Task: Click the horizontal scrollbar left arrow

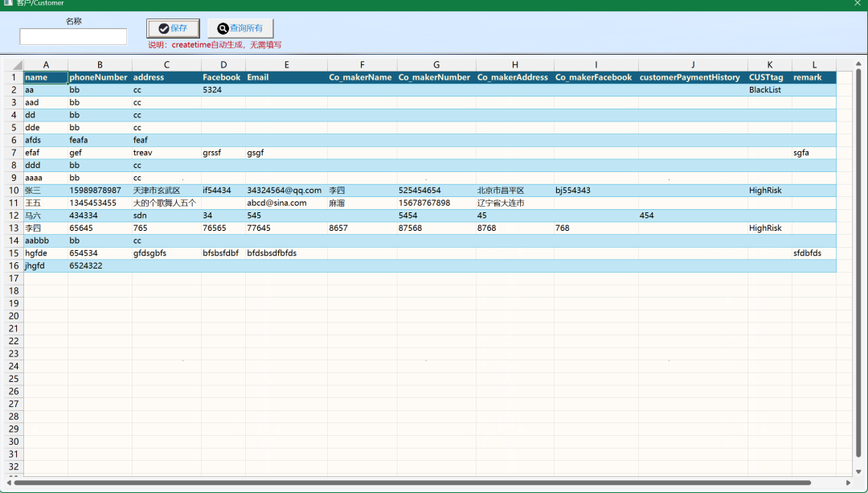Action: [9, 483]
